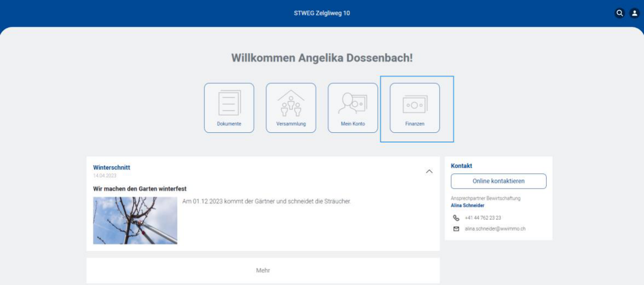This screenshot has width=644, height=285.
Task: Click the STWEG Zelgliweg 10 header title
Action: [322, 13]
